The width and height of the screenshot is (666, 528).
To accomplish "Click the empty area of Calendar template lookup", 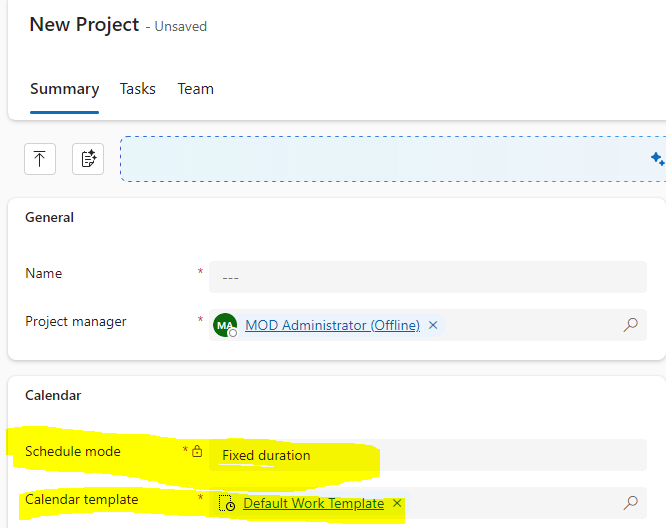I will 510,503.
